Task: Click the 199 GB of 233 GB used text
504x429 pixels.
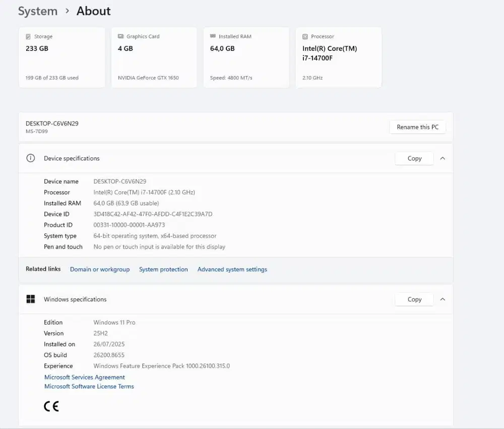Action: coord(52,78)
